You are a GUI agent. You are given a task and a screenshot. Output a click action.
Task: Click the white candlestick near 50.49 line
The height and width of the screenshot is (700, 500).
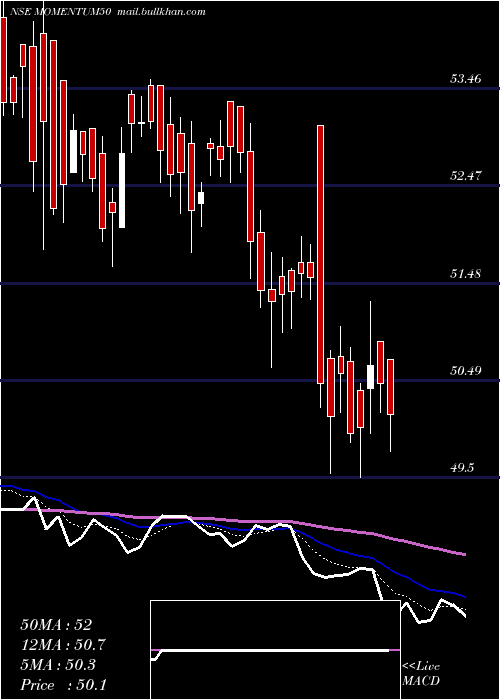point(371,377)
